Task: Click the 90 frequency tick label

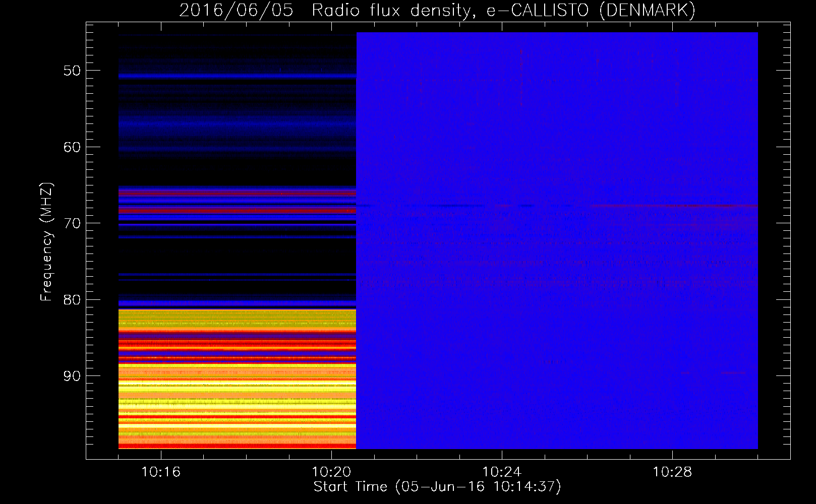Action: pos(72,376)
